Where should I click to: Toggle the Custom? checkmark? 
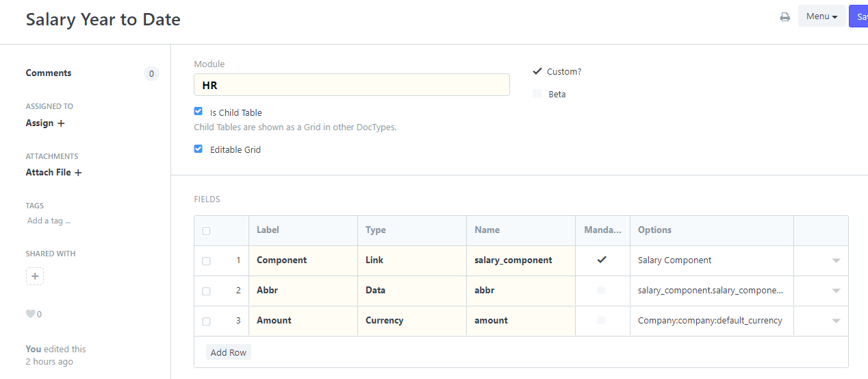537,71
